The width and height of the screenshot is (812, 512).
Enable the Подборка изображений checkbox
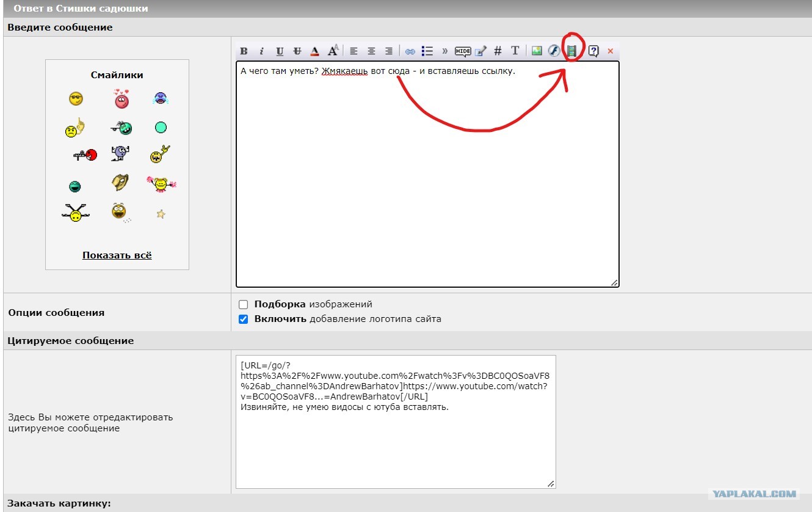(x=244, y=304)
